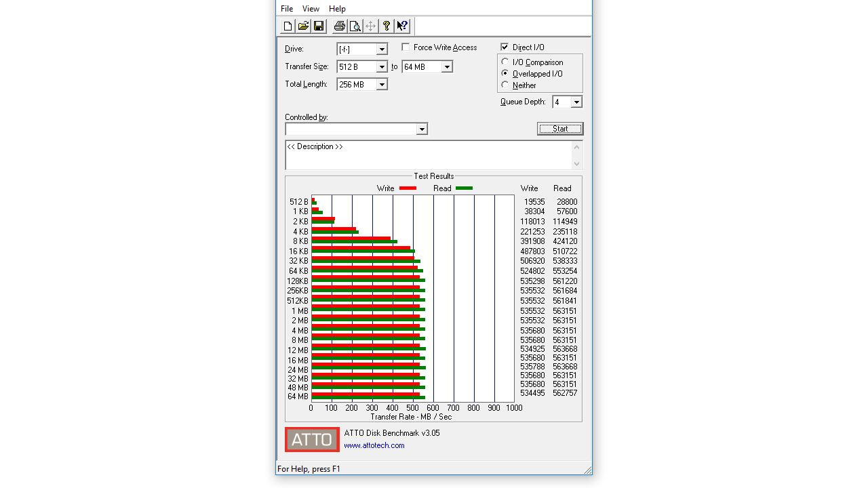Uncheck the Direct I/O checkbox
Screen dimensions: 868x488
[x=505, y=47]
